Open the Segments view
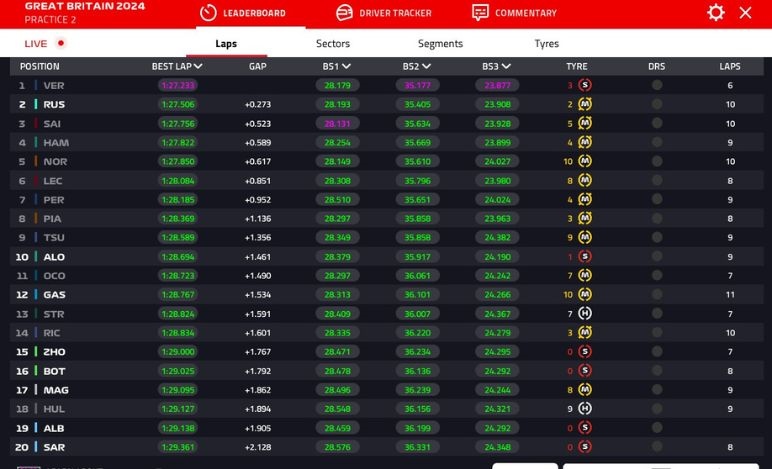The image size is (772, 469). [x=440, y=44]
